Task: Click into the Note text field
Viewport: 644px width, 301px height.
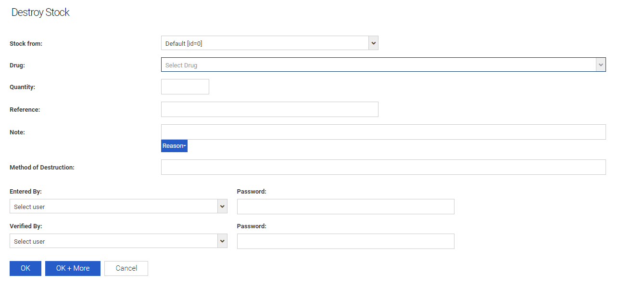Action: pos(383,132)
